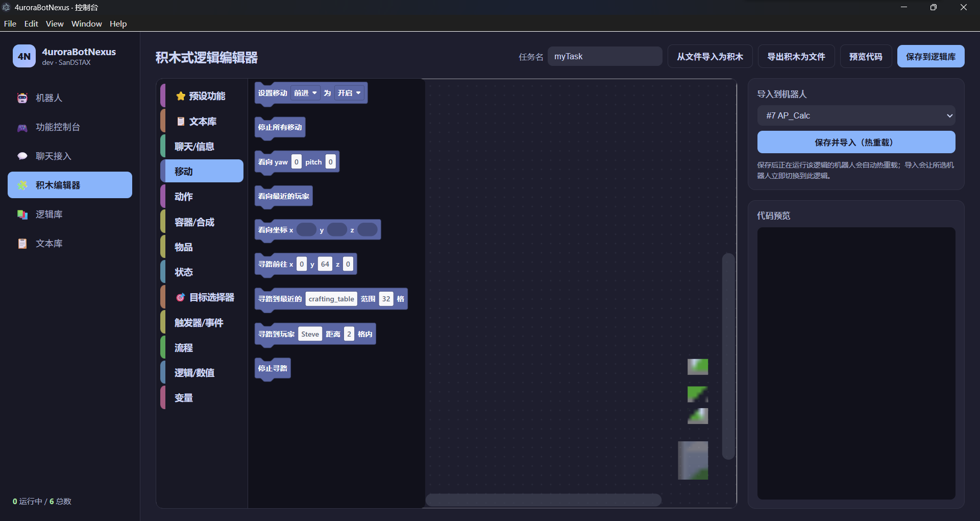
Task: Click the 功能控制台 gamepad icon
Action: tap(22, 127)
